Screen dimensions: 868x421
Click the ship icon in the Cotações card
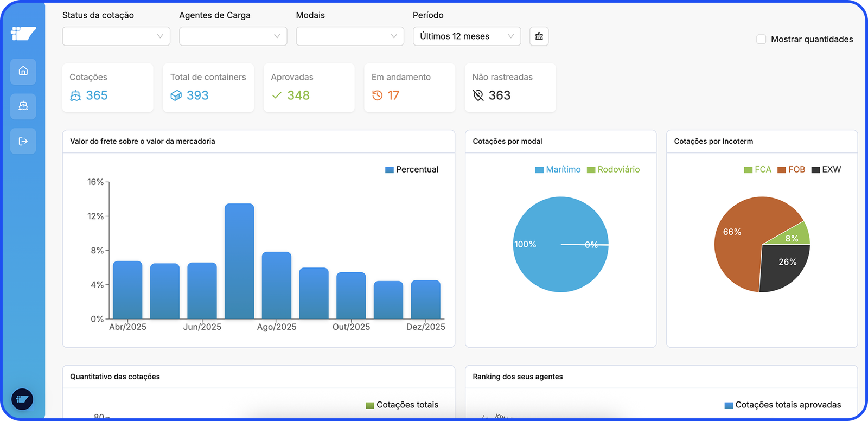75,95
